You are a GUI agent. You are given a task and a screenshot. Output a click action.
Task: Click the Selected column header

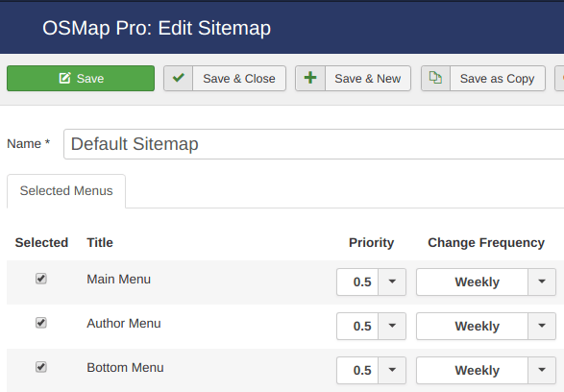pos(41,243)
